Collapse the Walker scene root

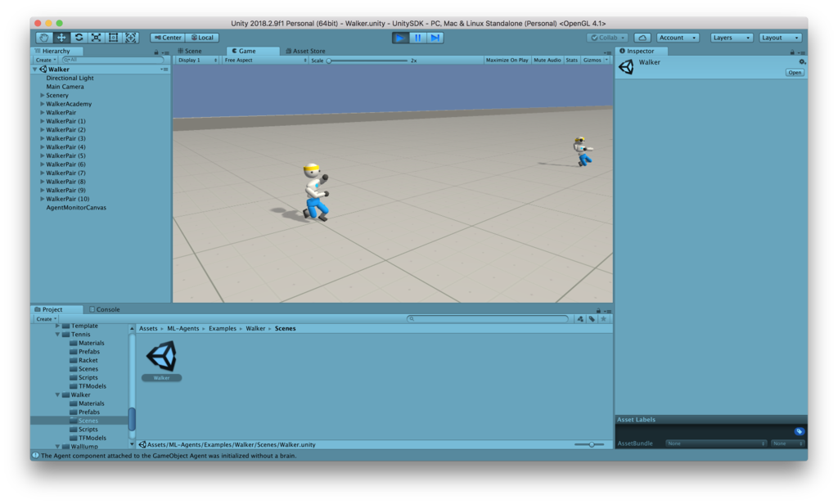(x=35, y=70)
